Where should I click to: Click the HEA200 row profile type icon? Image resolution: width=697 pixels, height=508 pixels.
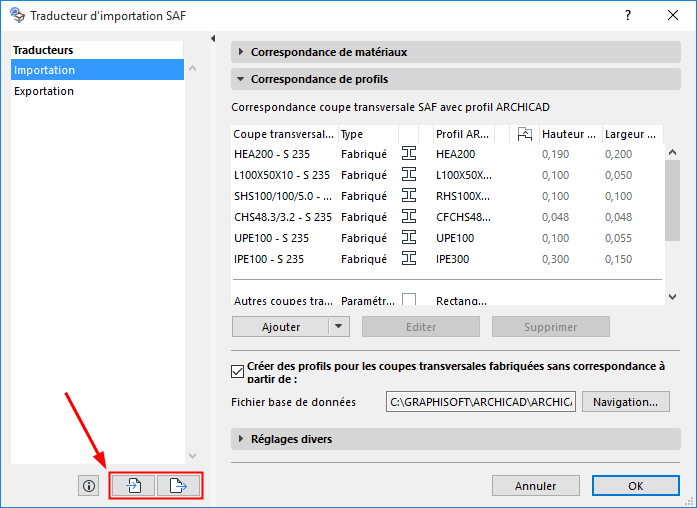[x=409, y=154]
